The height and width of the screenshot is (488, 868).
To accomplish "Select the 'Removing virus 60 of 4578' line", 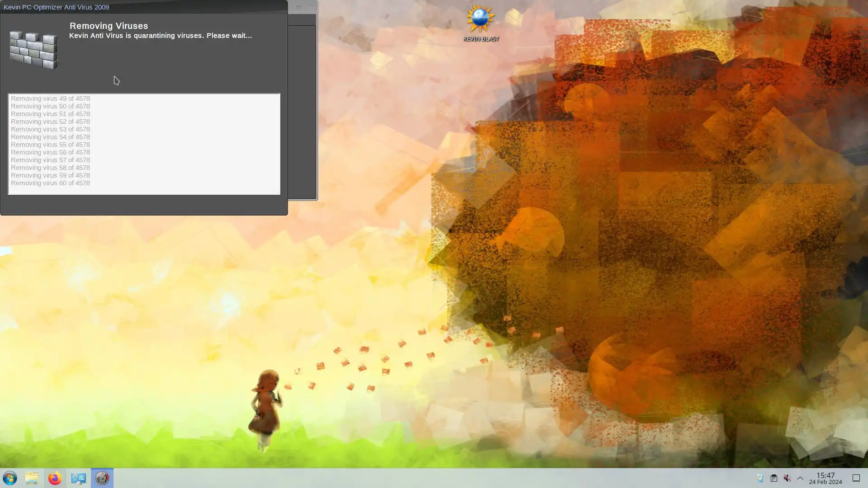I will coord(50,183).
